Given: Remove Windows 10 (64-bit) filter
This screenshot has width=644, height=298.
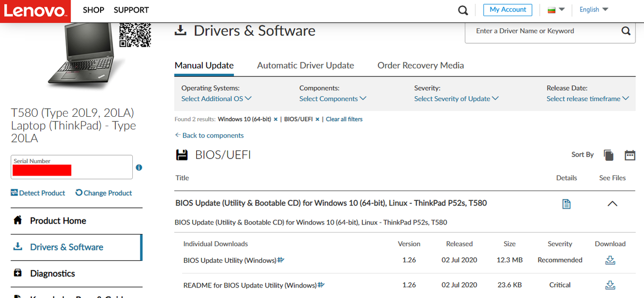Looking at the screenshot, I should pos(276,119).
